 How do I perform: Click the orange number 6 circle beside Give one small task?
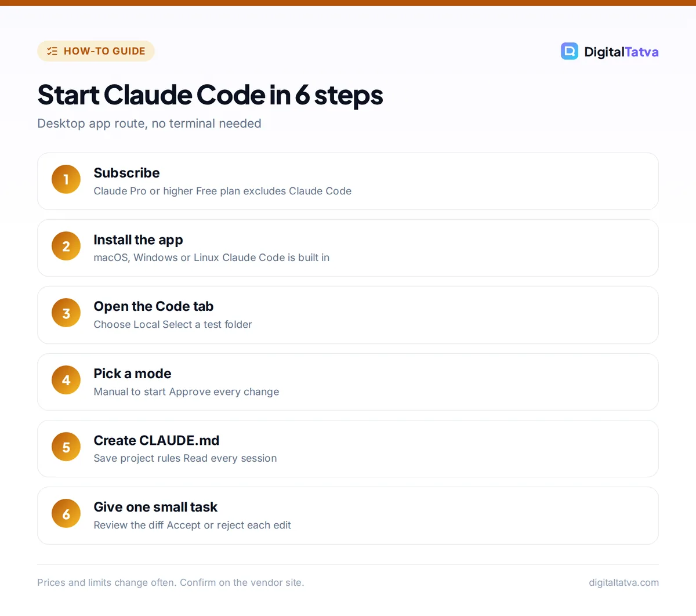[66, 513]
